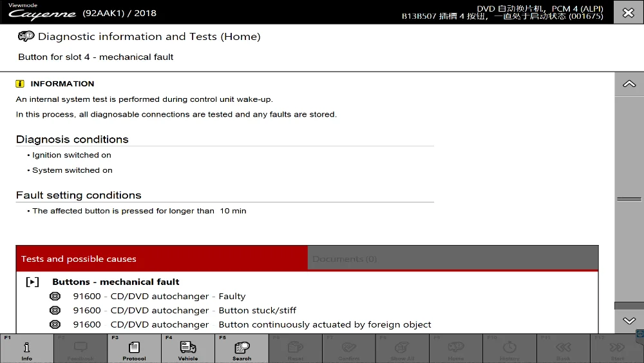This screenshot has height=363, width=644.
Task: Click the Cayenne vehicle logo
Action: point(42,14)
